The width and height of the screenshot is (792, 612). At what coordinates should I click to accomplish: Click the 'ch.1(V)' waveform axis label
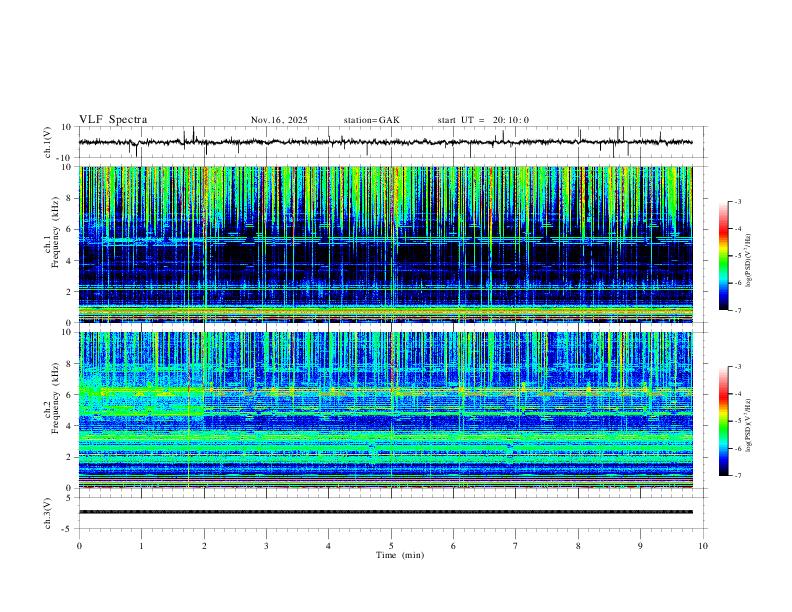point(48,142)
